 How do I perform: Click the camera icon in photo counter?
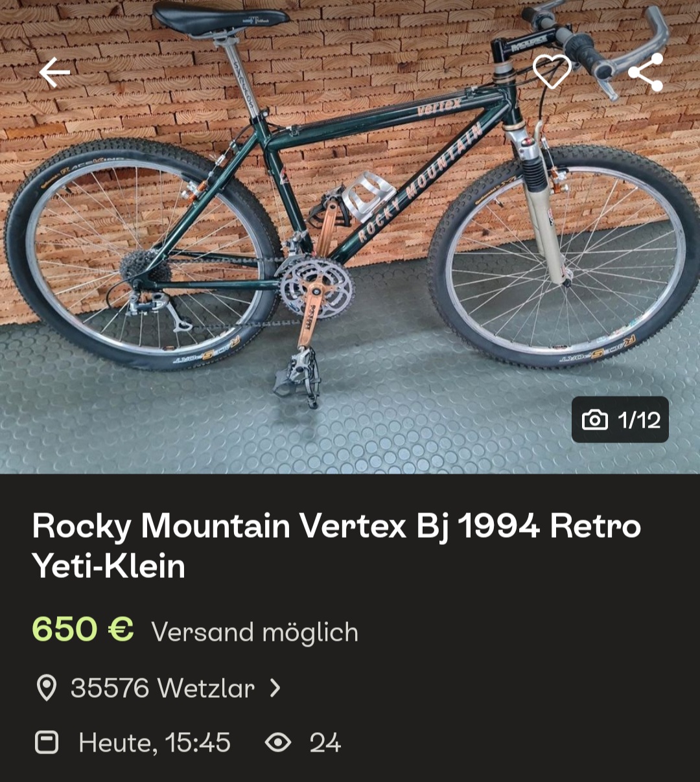[x=595, y=420]
